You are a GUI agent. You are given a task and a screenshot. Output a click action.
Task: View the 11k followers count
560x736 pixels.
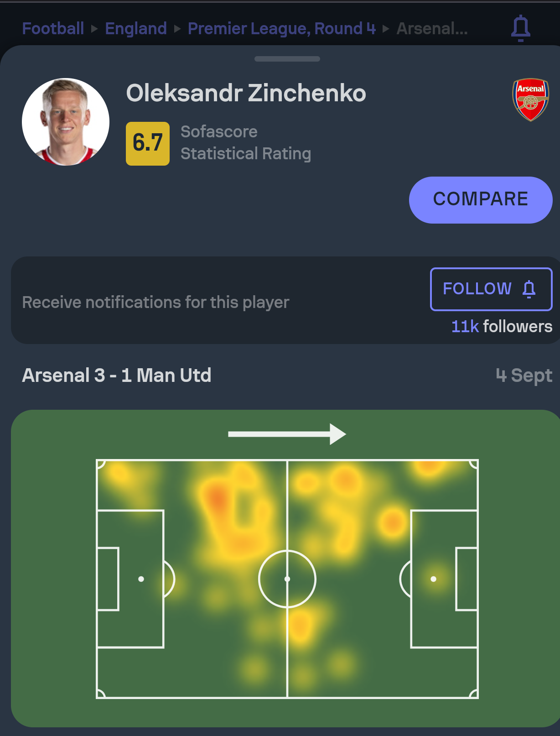click(x=501, y=327)
